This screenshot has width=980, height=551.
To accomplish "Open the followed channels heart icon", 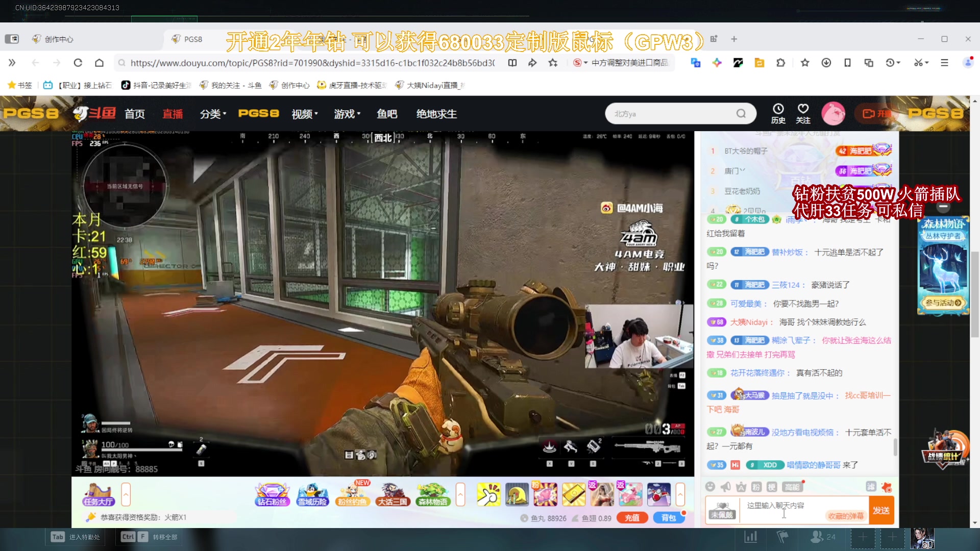I will [803, 113].
